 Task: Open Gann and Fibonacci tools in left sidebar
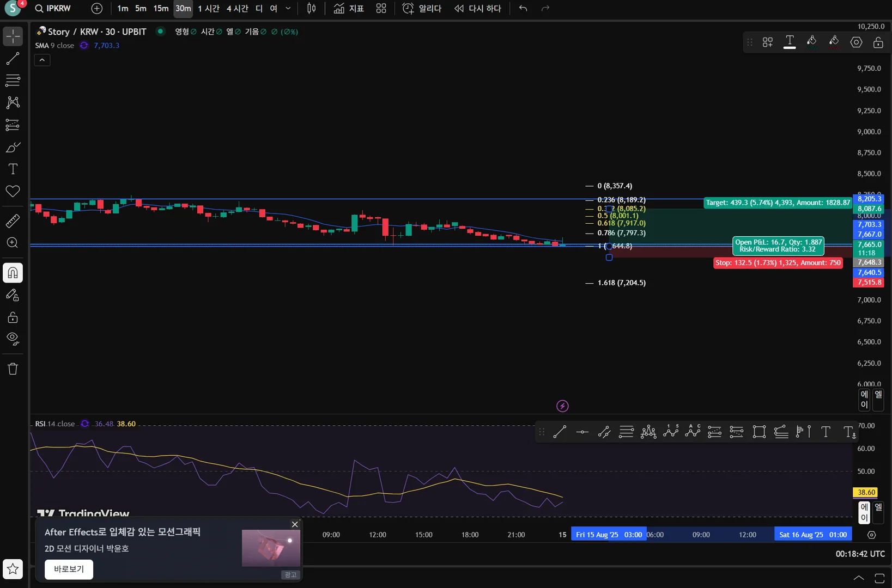coord(13,81)
